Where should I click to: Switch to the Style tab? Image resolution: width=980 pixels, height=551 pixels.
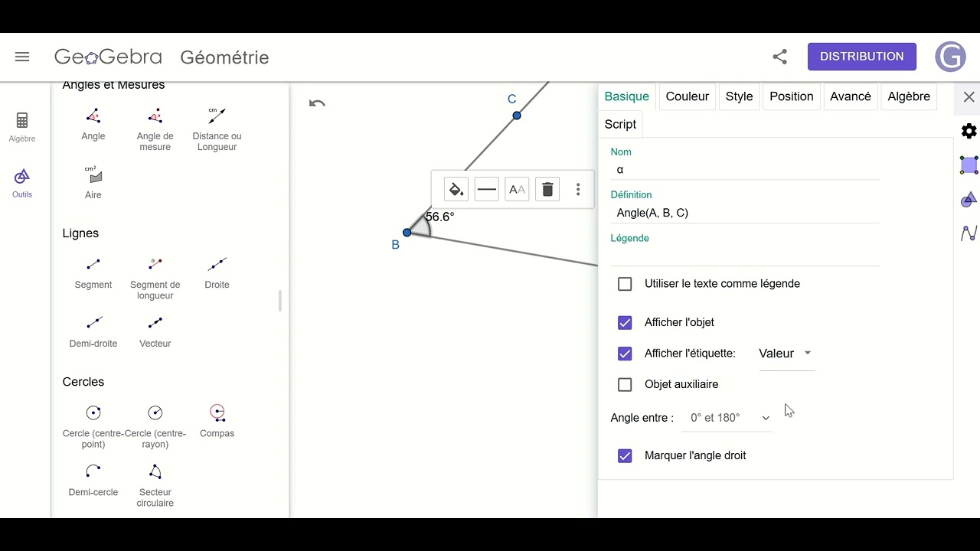click(739, 96)
